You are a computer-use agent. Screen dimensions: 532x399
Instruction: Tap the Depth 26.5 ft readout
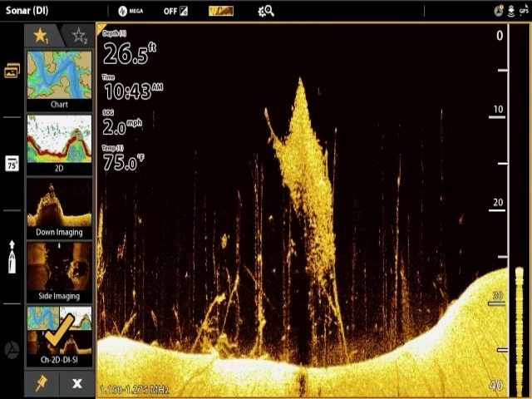[x=130, y=53]
